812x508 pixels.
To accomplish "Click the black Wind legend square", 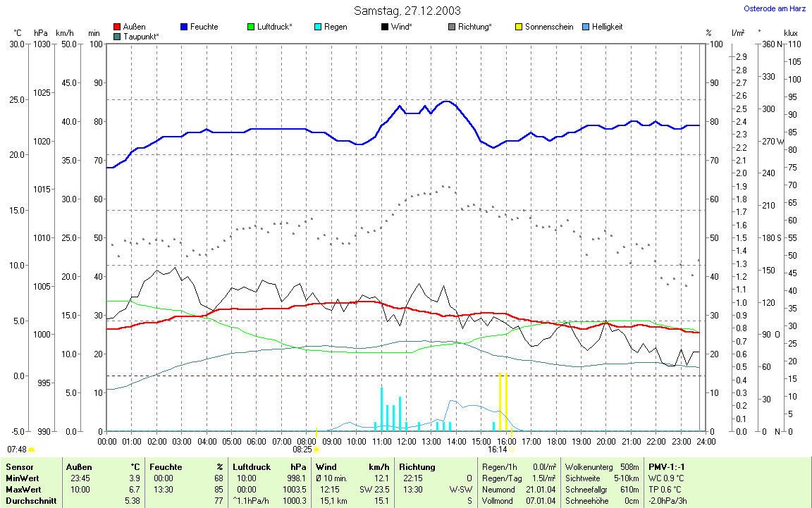I will click(384, 27).
